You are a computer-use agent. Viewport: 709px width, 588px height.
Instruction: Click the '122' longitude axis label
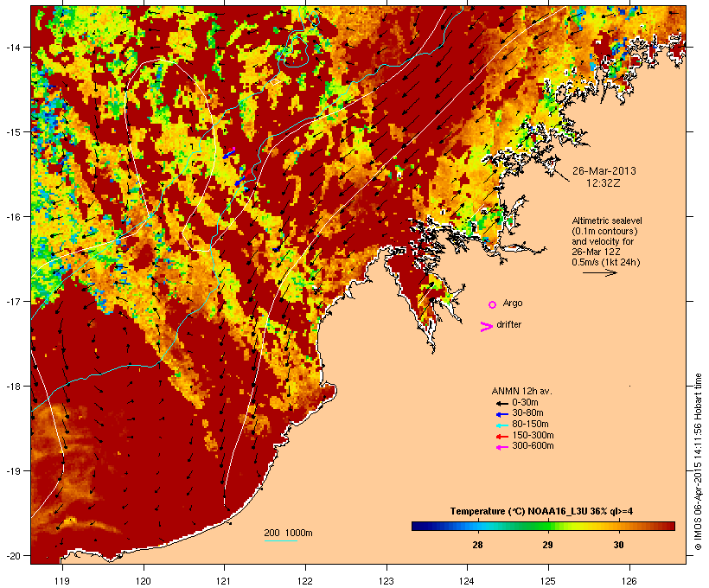tap(305, 581)
